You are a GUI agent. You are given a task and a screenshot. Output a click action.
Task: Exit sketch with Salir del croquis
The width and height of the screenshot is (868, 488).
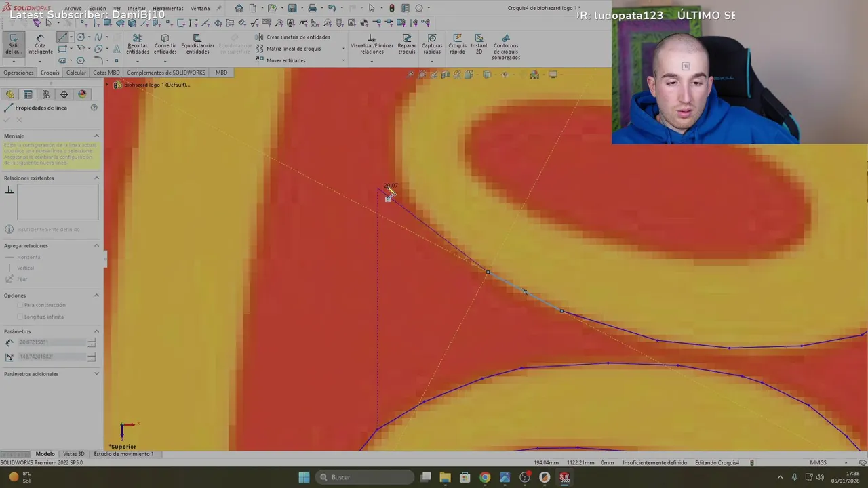click(14, 43)
